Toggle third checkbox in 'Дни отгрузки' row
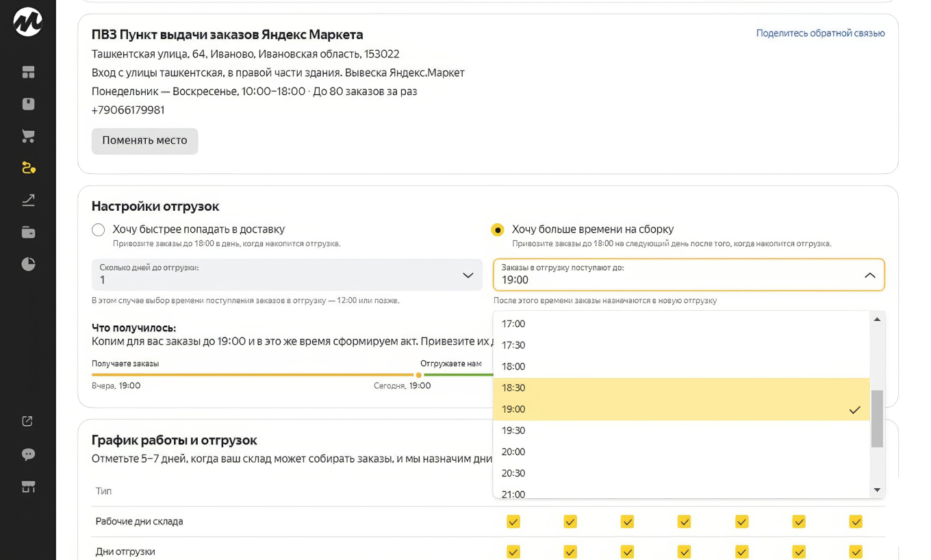Image resolution: width=931 pixels, height=560 pixels. tap(627, 552)
